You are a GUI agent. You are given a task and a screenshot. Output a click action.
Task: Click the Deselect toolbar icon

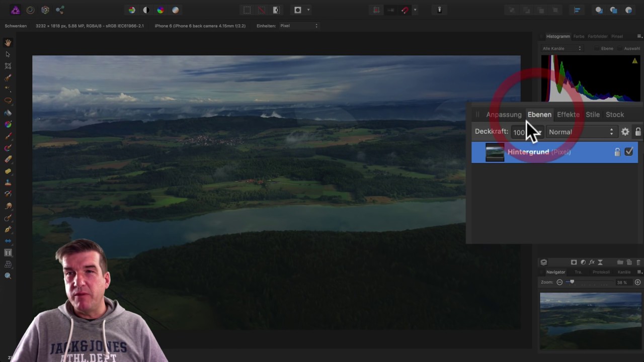261,10
